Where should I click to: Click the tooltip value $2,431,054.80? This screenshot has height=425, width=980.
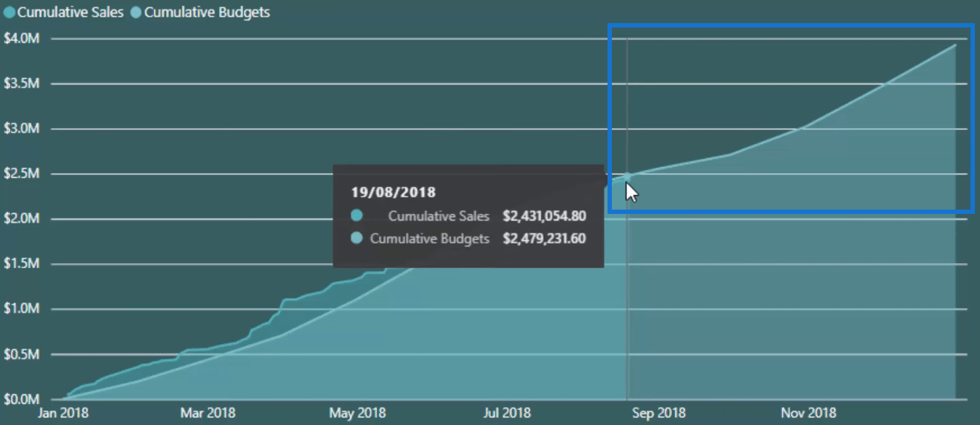(544, 215)
